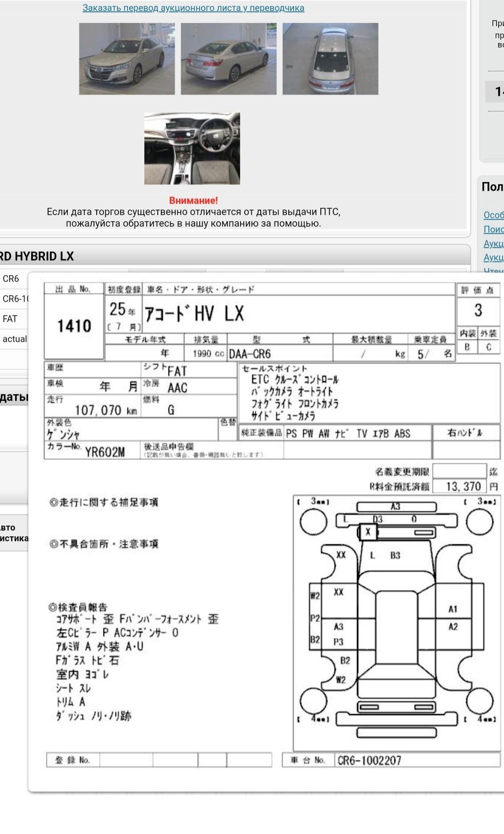Click the second 'Аукц...' sidebar link
This screenshot has height=834, width=504.
click(493, 258)
